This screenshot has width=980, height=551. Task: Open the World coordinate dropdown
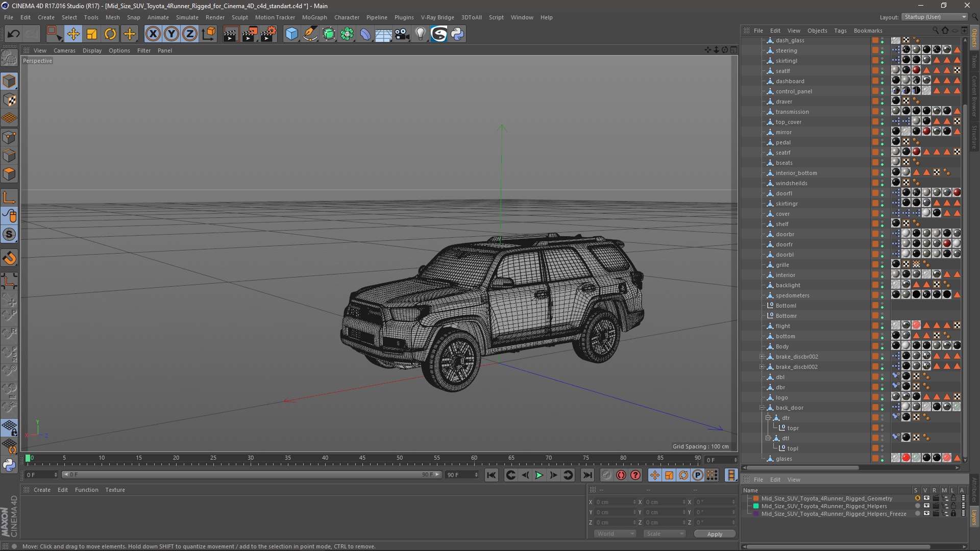(615, 534)
